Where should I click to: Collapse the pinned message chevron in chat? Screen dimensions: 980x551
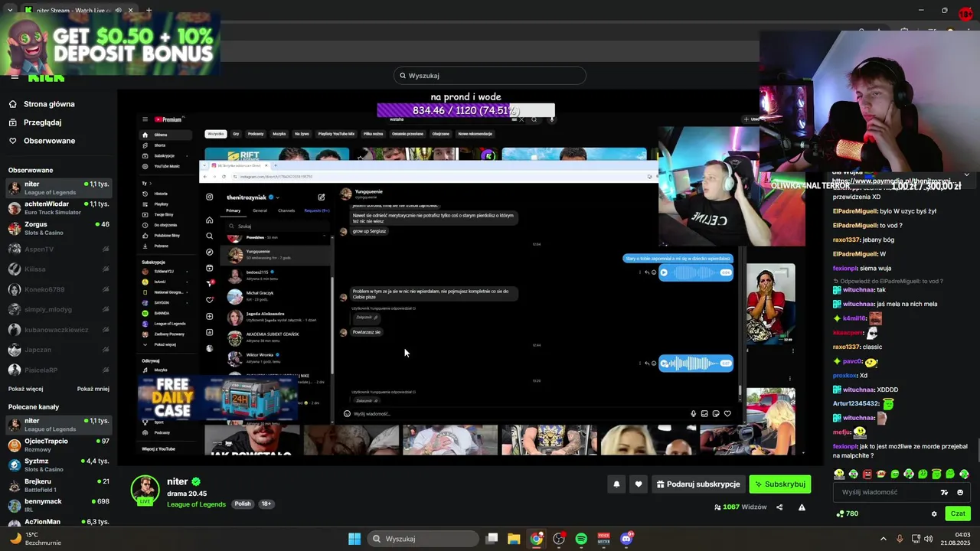966,174
